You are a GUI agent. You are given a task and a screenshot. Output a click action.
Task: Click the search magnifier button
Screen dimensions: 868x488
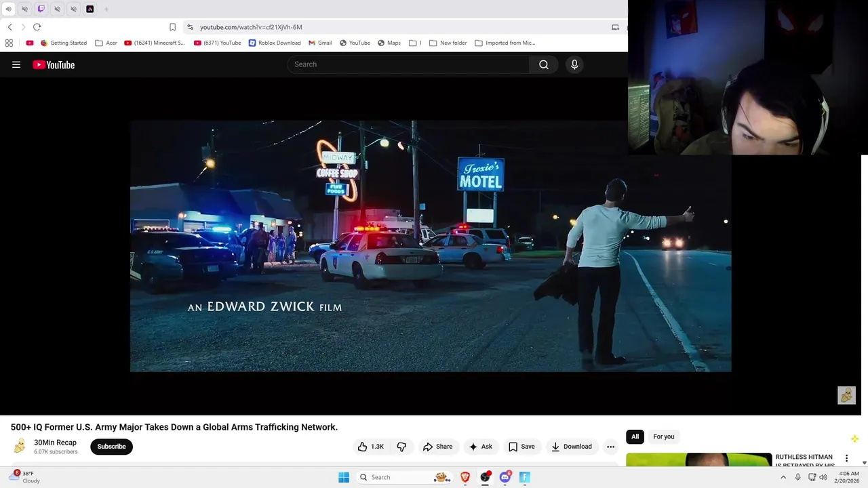(544, 64)
